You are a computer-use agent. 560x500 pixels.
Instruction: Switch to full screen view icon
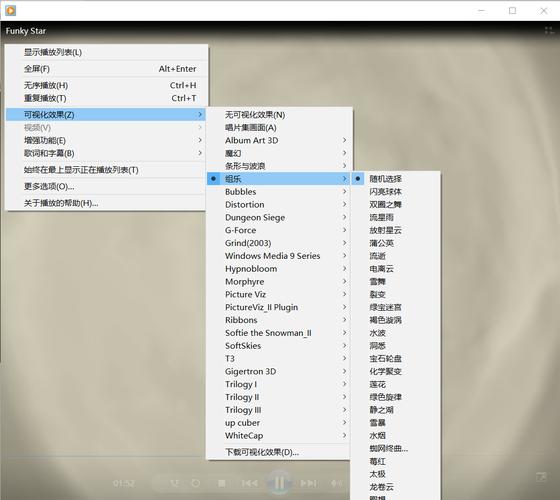click(x=541, y=476)
